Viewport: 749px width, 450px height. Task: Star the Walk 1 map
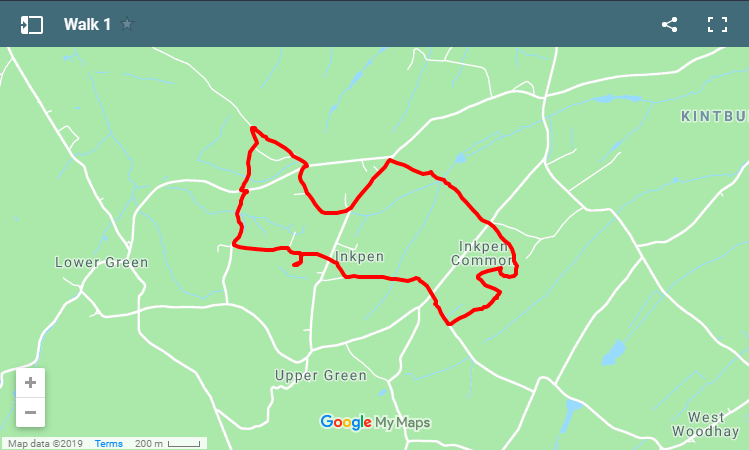(x=127, y=23)
